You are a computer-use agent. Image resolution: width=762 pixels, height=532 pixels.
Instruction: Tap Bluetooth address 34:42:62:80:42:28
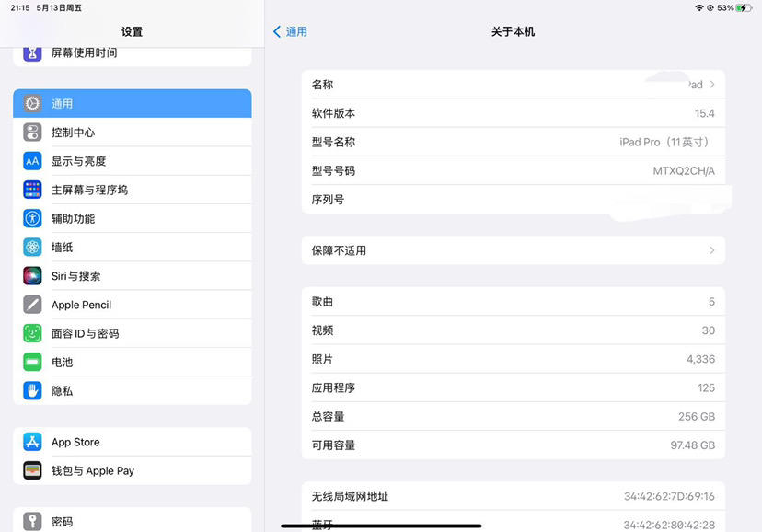point(670,525)
